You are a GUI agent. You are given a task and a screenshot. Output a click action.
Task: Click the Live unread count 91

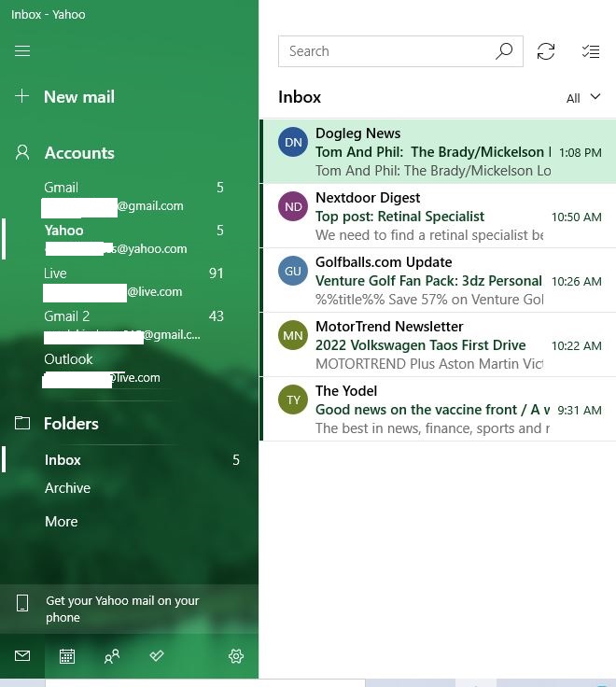point(216,273)
